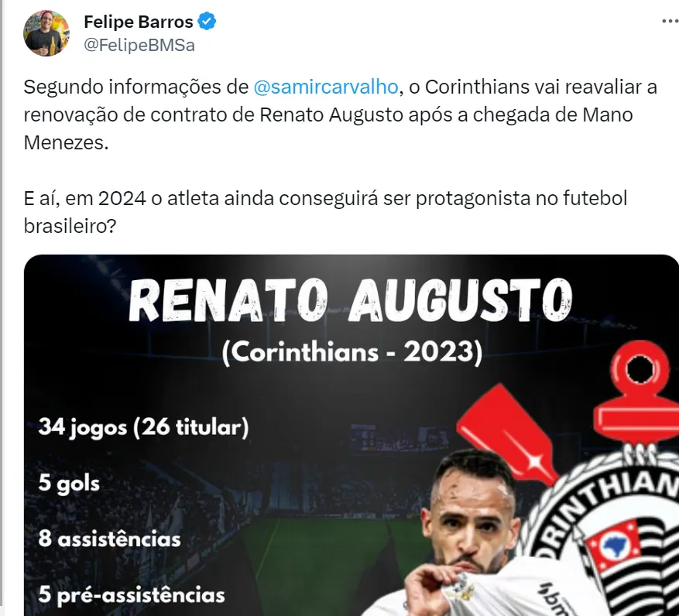Viewport: 679px width, 616px height.
Task: Click the 8 assistências stat line
Action: coord(110,539)
